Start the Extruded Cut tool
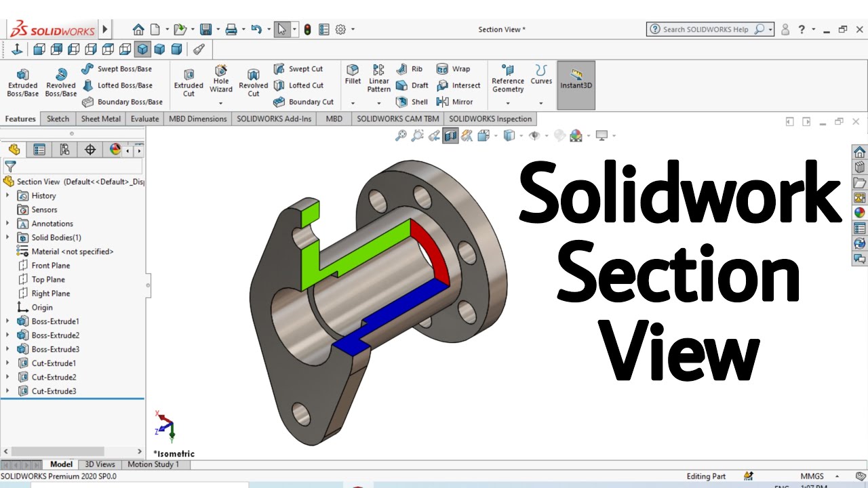The width and height of the screenshot is (868, 488). (189, 83)
